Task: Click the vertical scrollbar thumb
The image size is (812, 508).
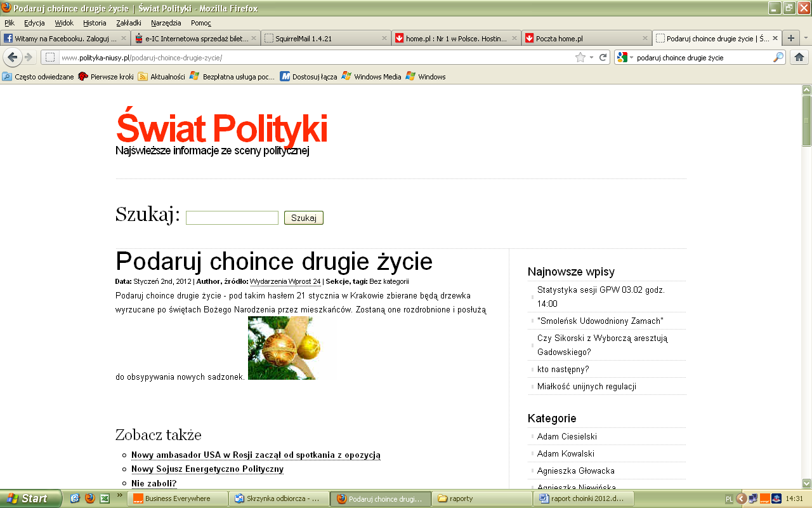Action: [806, 121]
